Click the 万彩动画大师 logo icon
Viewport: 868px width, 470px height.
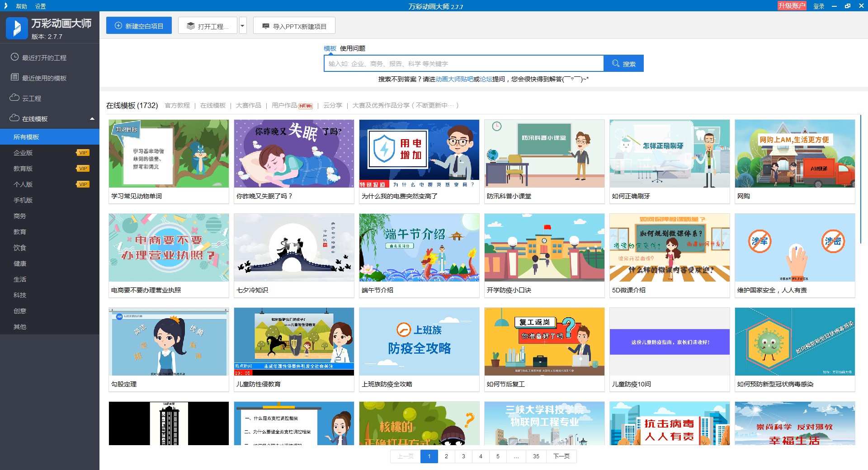[17, 28]
